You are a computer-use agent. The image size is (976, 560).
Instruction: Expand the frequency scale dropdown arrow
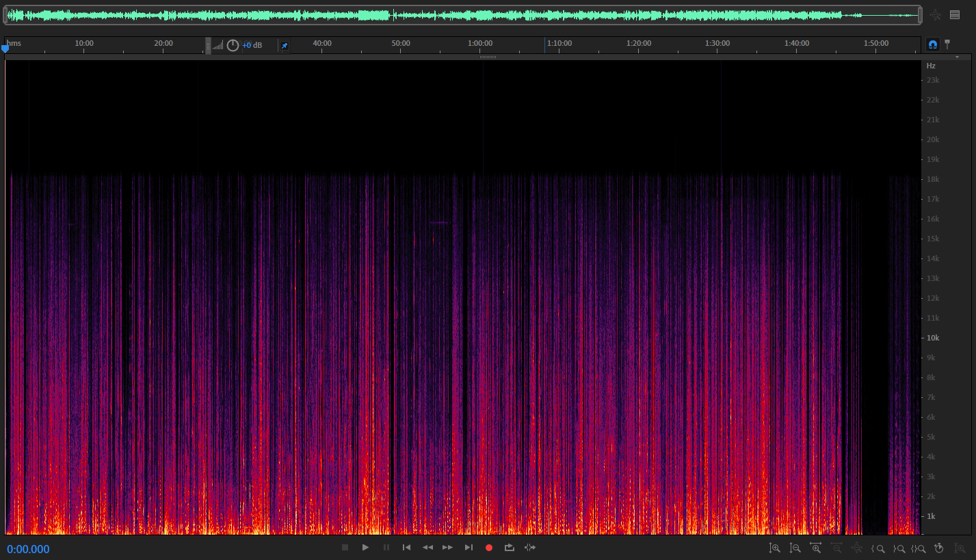[x=957, y=57]
